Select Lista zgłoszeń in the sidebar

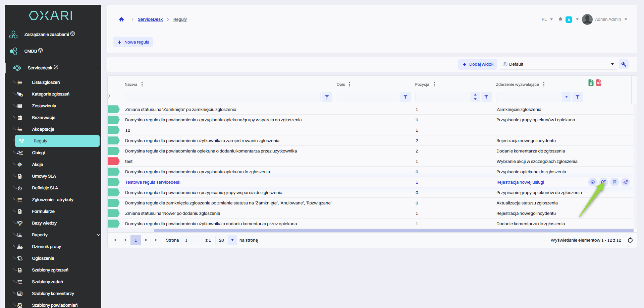tap(46, 82)
